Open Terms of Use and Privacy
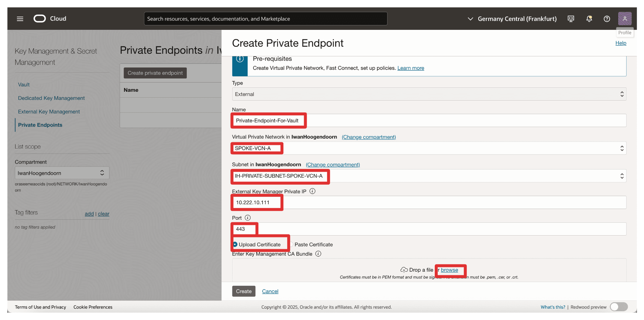This screenshot has width=644, height=320. [41, 307]
